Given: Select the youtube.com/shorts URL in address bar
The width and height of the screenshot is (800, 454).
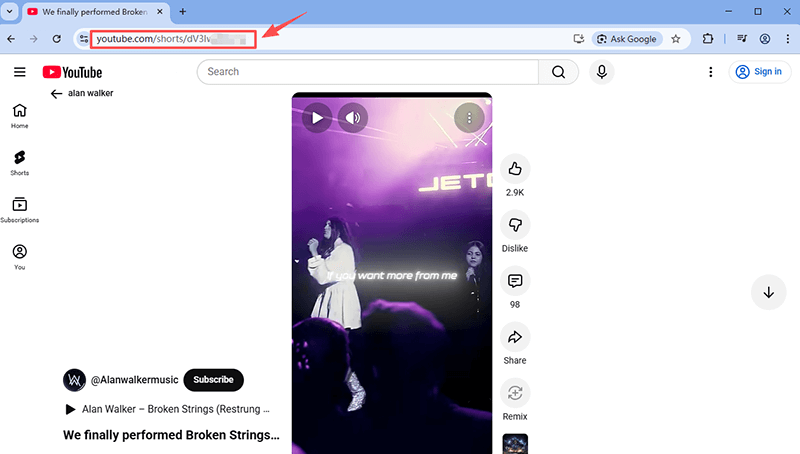Looking at the screenshot, I should (x=173, y=39).
